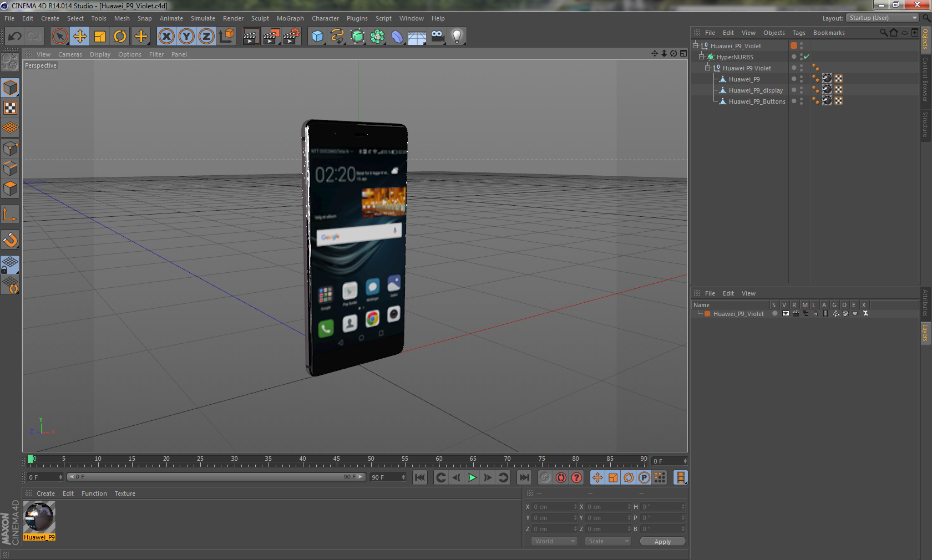Collapse Huawei P9 Violet null group
This screenshot has height=560, width=932.
click(707, 68)
